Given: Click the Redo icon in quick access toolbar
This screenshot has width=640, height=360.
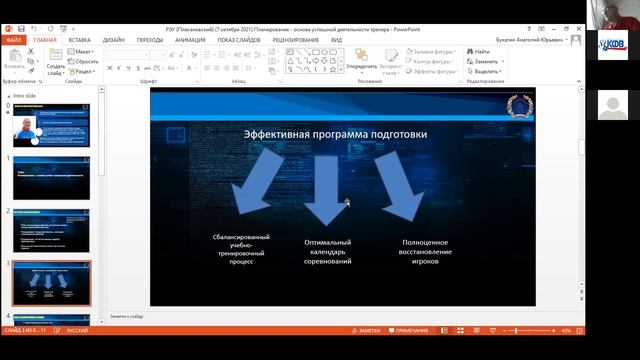Looking at the screenshot, I should [51, 29].
